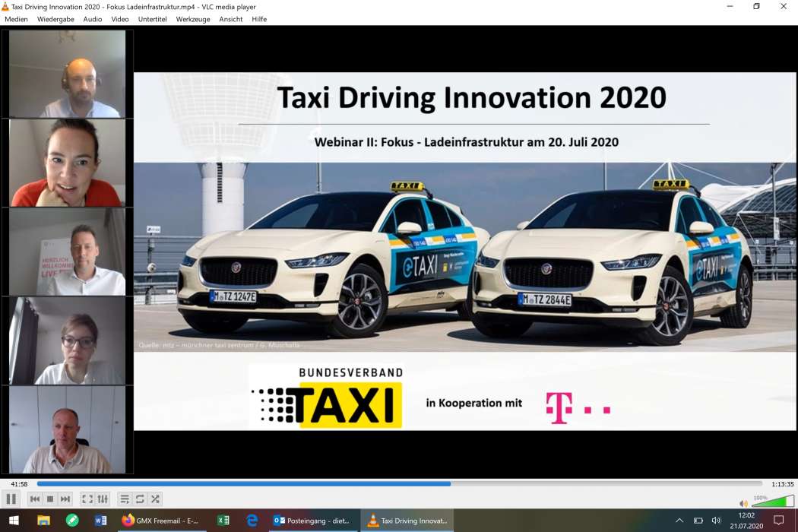Toggle random shuffle playback
Screen dimensions: 798x532
click(155, 499)
